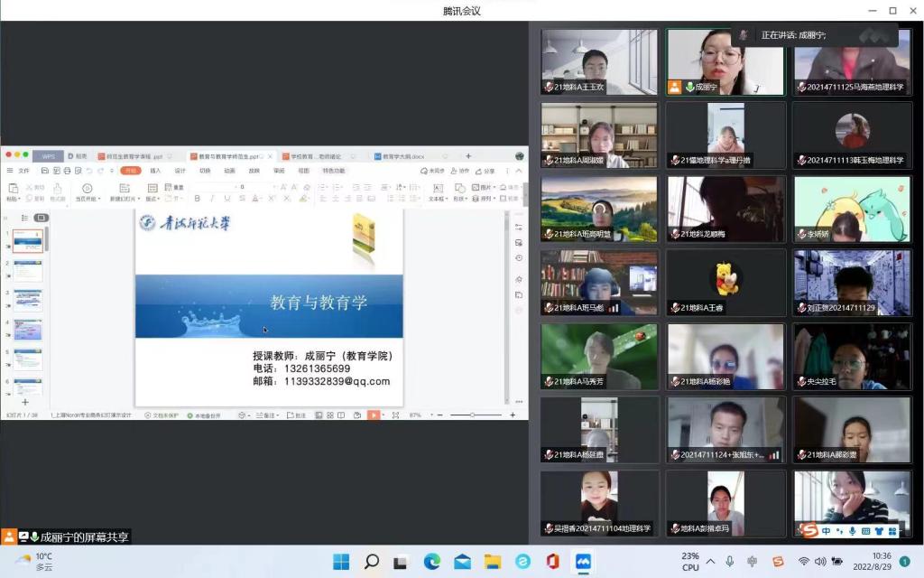Click zoom out minus button in WPS

439,415
